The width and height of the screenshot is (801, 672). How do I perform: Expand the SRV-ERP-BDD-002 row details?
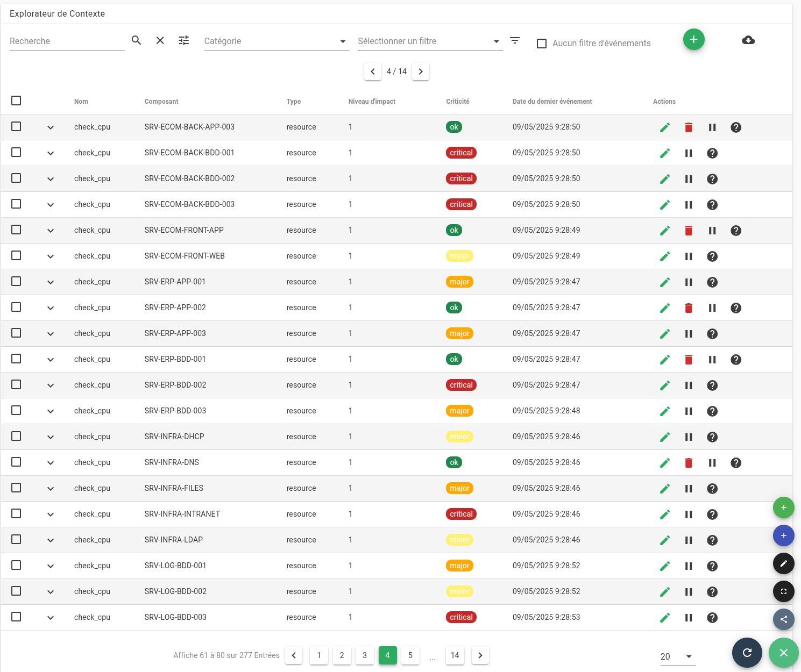tap(51, 385)
